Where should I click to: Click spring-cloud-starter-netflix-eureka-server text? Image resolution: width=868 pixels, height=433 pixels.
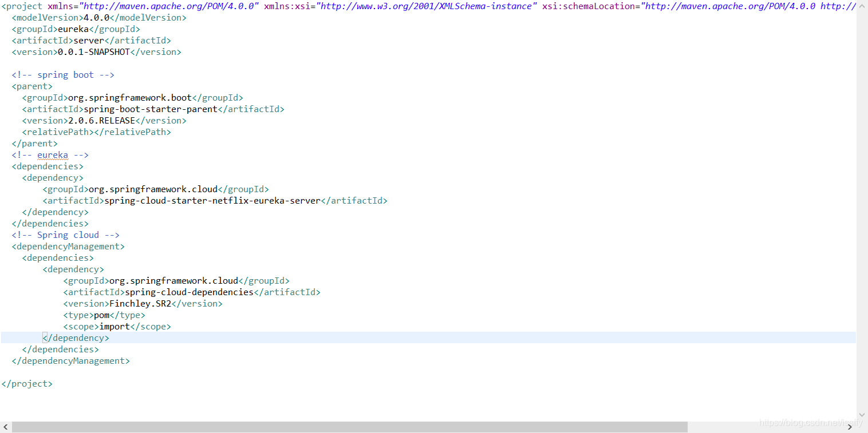click(212, 201)
